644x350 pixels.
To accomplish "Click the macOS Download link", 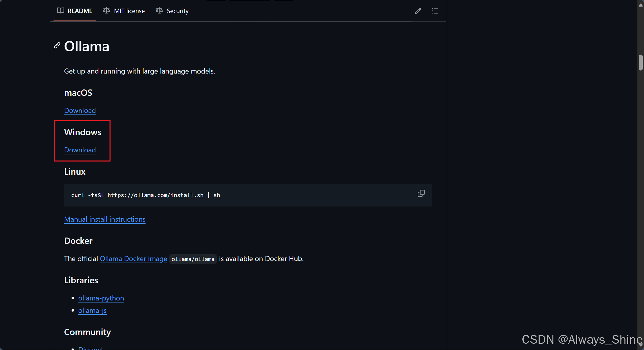I will pyautogui.click(x=80, y=110).
